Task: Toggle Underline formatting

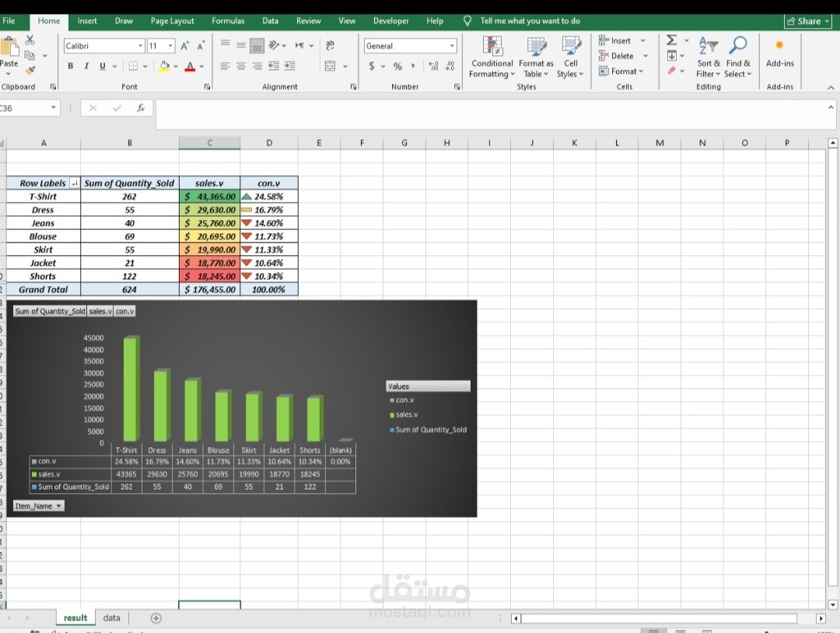Action: coord(103,66)
